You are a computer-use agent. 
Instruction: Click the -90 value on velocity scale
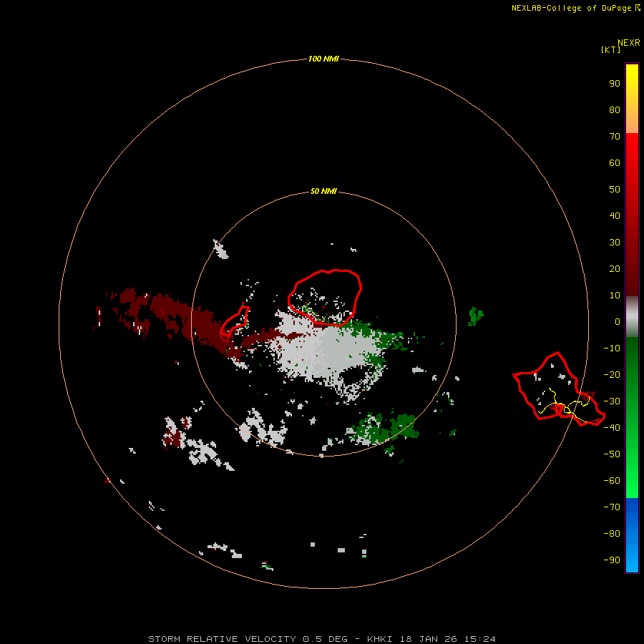(612, 560)
